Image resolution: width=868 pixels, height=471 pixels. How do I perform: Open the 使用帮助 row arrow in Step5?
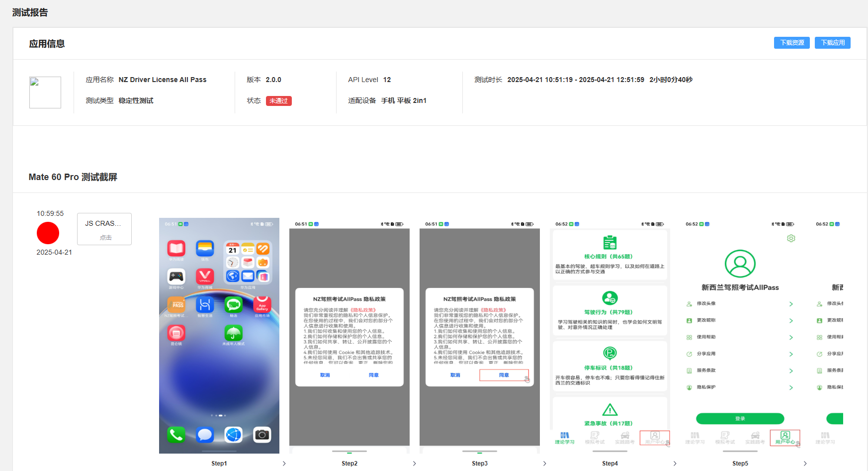(791, 337)
